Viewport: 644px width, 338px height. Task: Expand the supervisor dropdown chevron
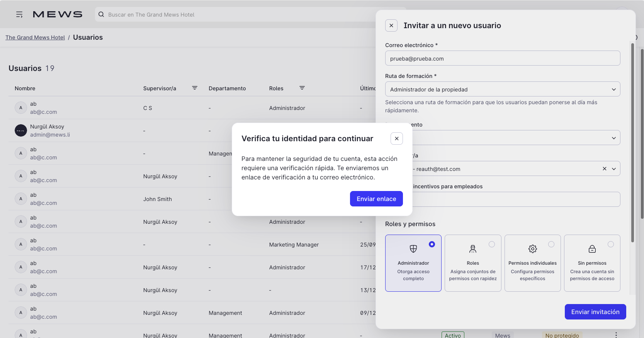tap(613, 169)
